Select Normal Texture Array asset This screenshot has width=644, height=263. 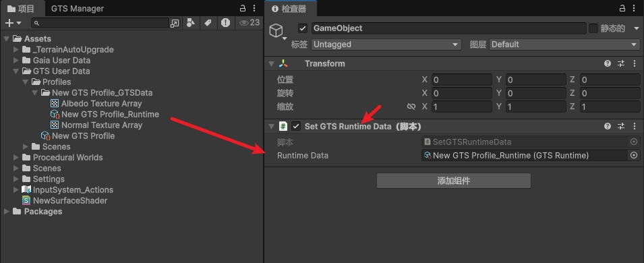pyautogui.click(x=101, y=125)
